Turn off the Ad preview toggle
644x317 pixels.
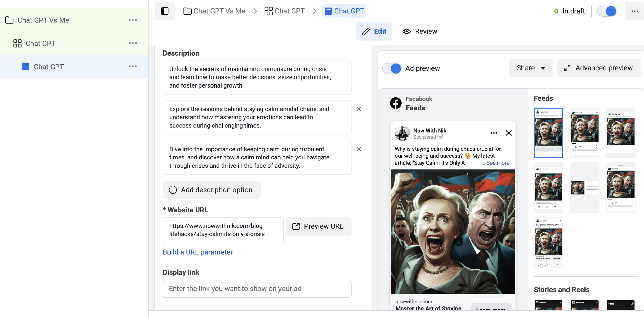tap(392, 68)
